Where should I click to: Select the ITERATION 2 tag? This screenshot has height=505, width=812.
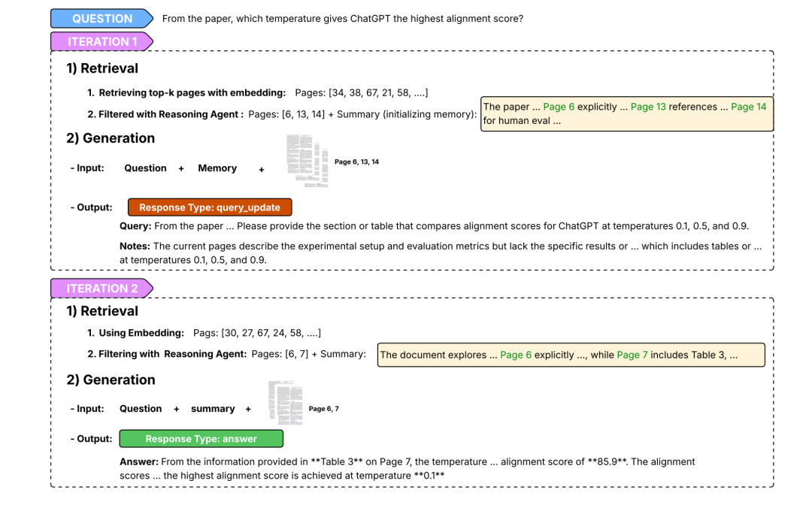coord(102,289)
